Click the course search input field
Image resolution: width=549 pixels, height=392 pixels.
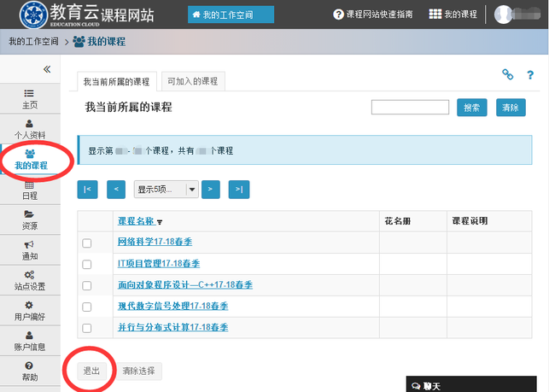[410, 108]
